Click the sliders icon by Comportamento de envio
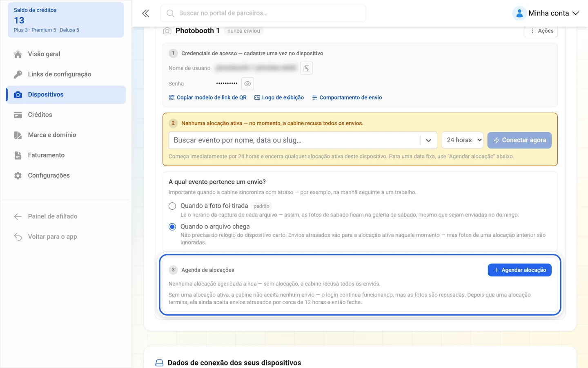Image resolution: width=588 pixels, height=368 pixels. click(314, 97)
